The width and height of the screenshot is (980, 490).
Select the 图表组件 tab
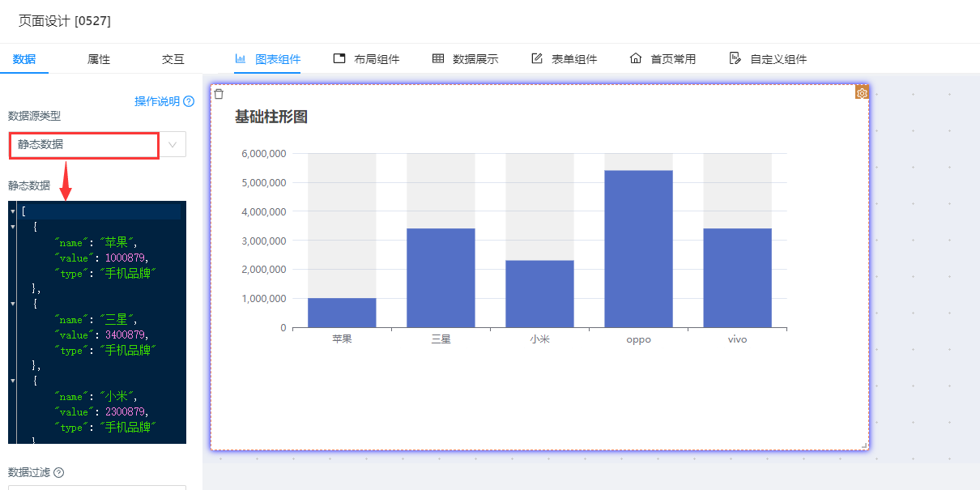pyautogui.click(x=267, y=59)
